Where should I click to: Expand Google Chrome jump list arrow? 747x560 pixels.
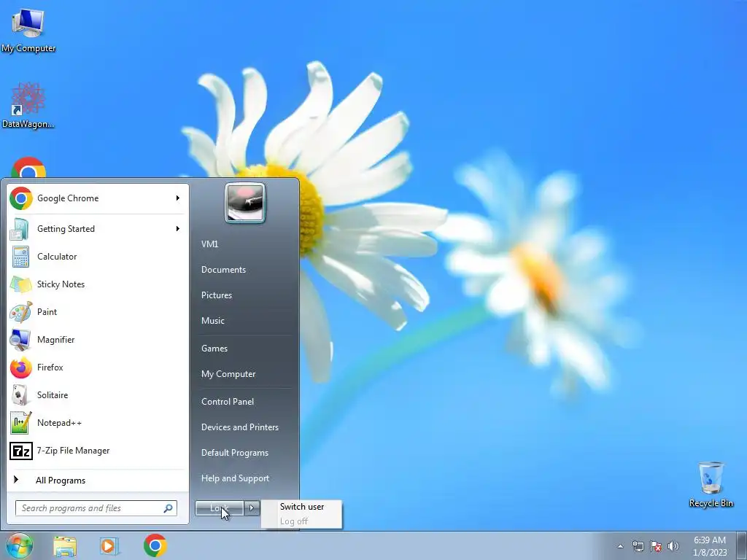178,198
